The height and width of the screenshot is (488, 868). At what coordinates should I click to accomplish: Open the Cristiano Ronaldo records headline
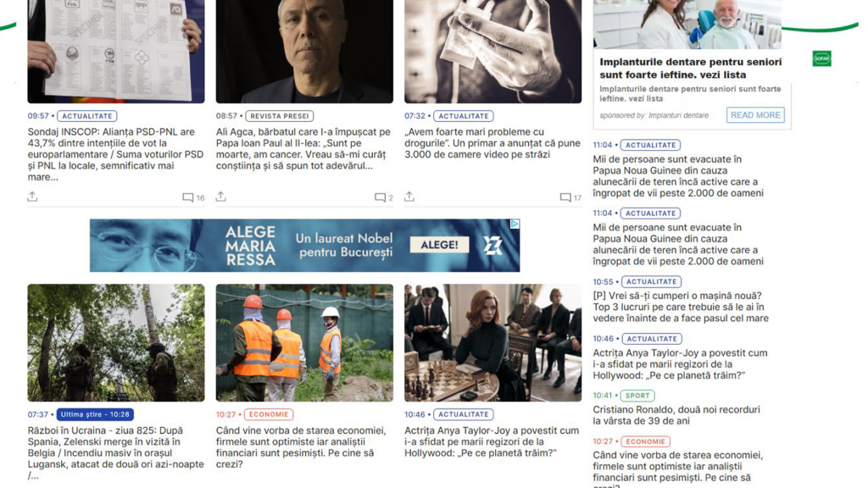[x=676, y=415]
